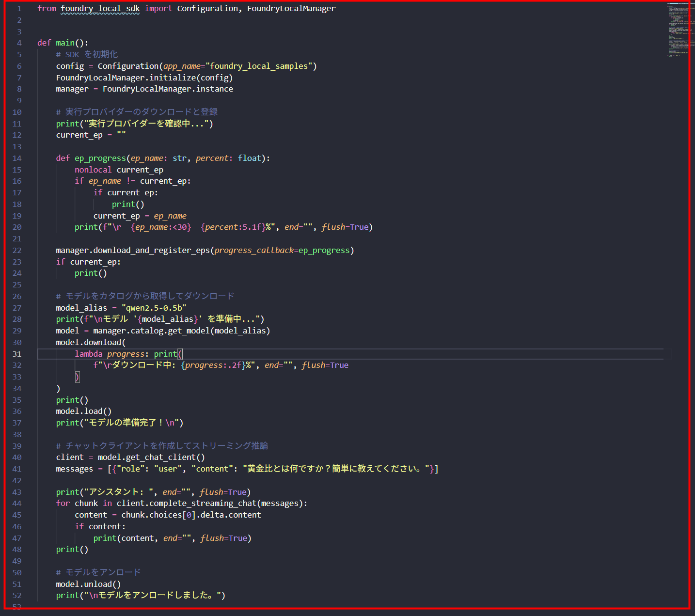Click line number 14 in the gutter
695x616 pixels.
pyautogui.click(x=17, y=158)
